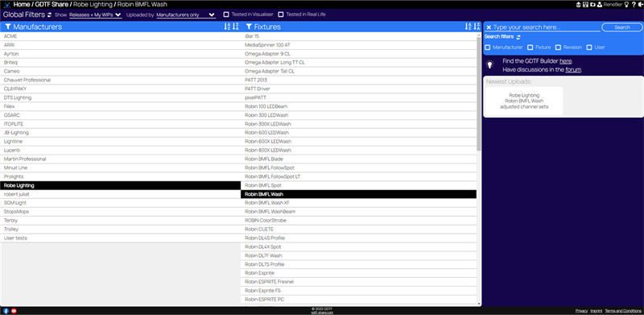644x315 pixels.
Task: Sort Manufacturers list A to Z
Action: (x=227, y=27)
